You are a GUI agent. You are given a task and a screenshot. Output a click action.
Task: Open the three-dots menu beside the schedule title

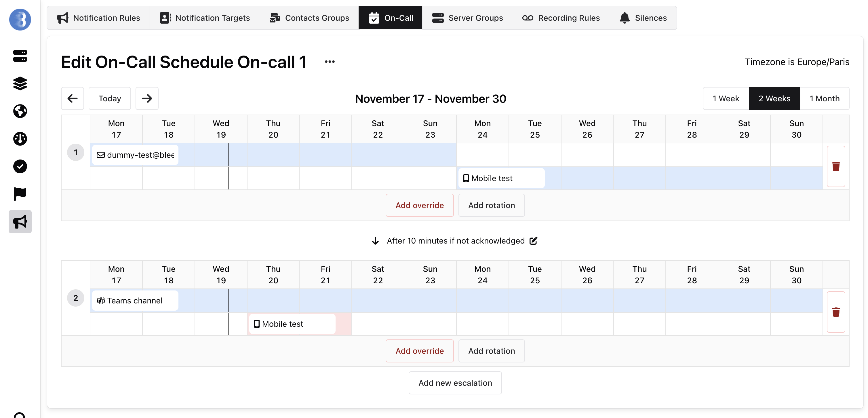click(x=330, y=62)
